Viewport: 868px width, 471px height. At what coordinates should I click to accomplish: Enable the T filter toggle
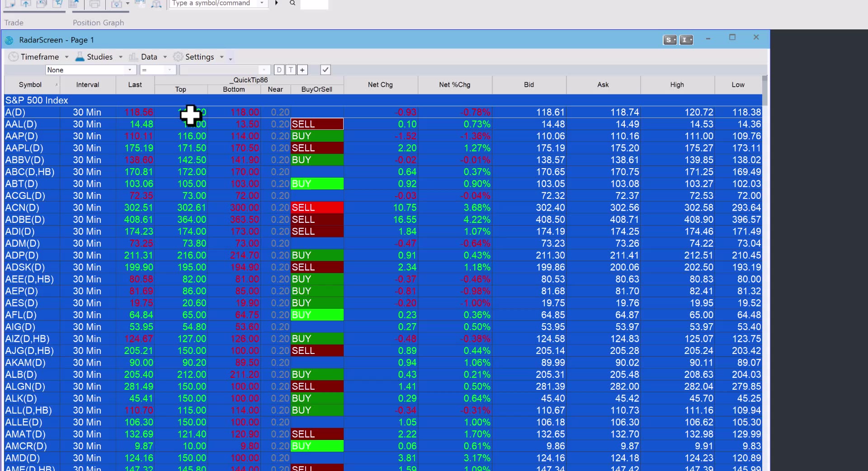coord(290,70)
